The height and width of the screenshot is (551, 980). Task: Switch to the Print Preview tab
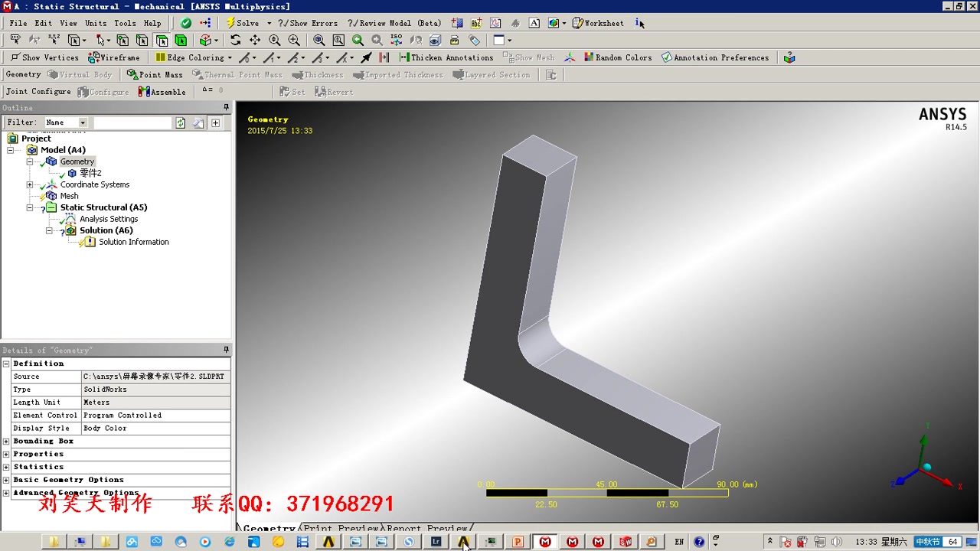tap(341, 529)
